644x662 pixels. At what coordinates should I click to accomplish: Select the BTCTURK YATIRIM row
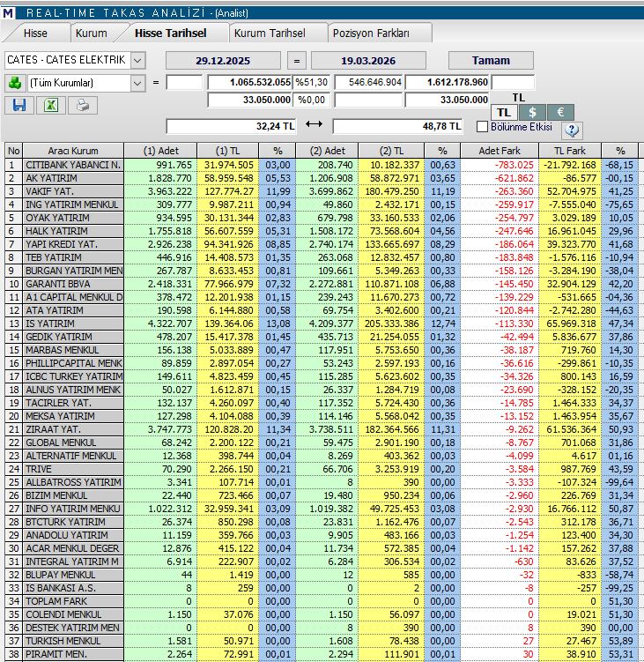(x=322, y=522)
